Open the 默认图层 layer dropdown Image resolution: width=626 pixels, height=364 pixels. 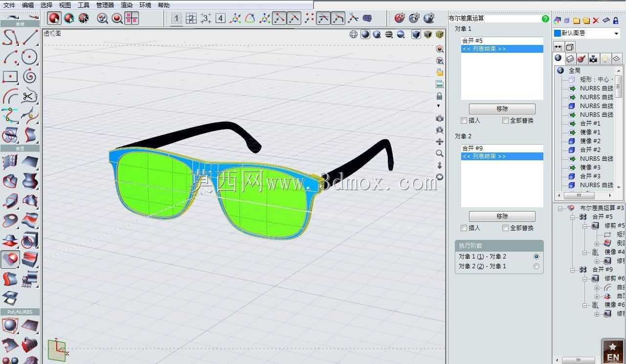pos(616,33)
